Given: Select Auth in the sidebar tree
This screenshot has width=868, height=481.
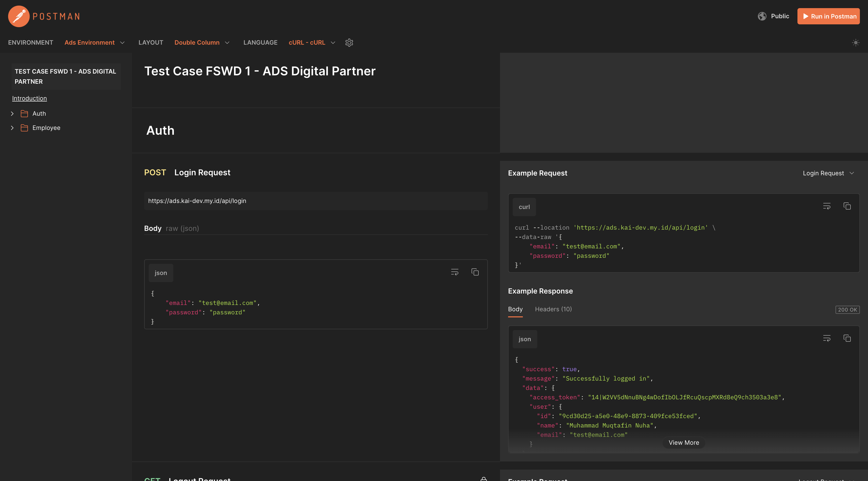Looking at the screenshot, I should tap(39, 113).
